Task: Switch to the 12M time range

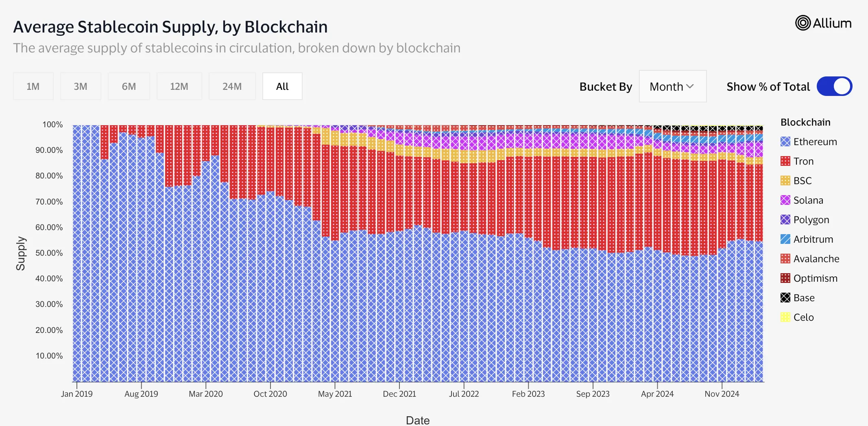Action: point(179,86)
